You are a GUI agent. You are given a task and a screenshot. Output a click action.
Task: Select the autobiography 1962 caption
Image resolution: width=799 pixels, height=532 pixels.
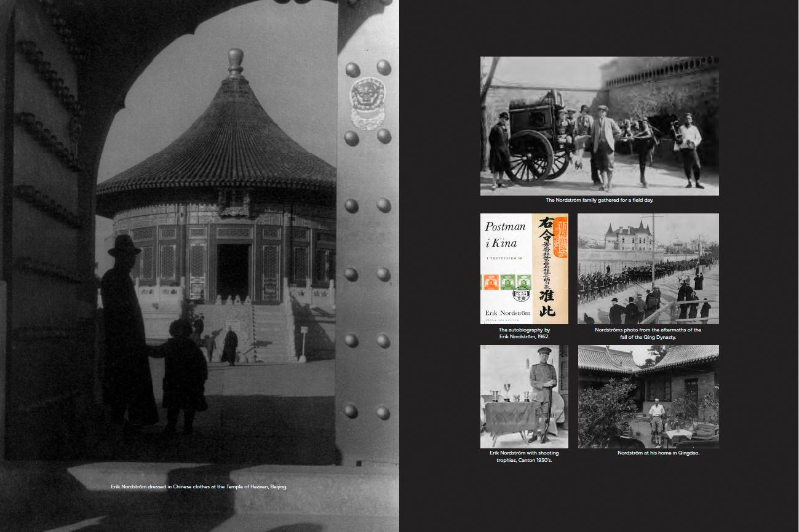pos(524,333)
